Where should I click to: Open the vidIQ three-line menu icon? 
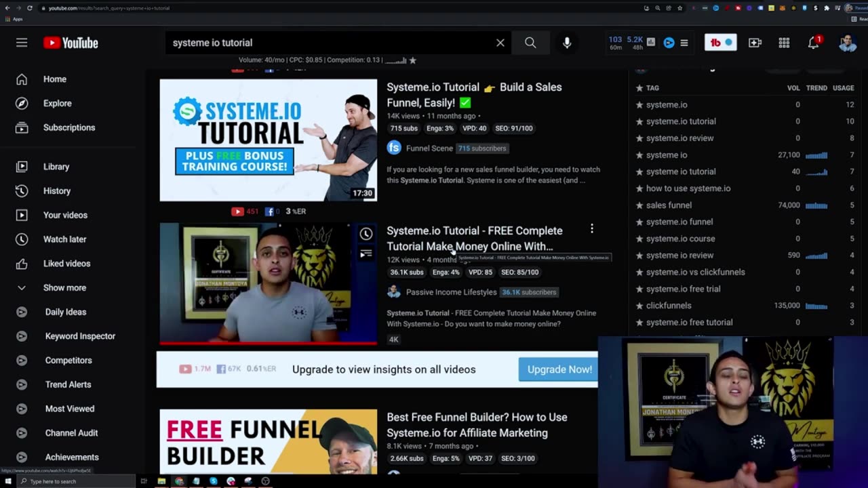(x=684, y=43)
